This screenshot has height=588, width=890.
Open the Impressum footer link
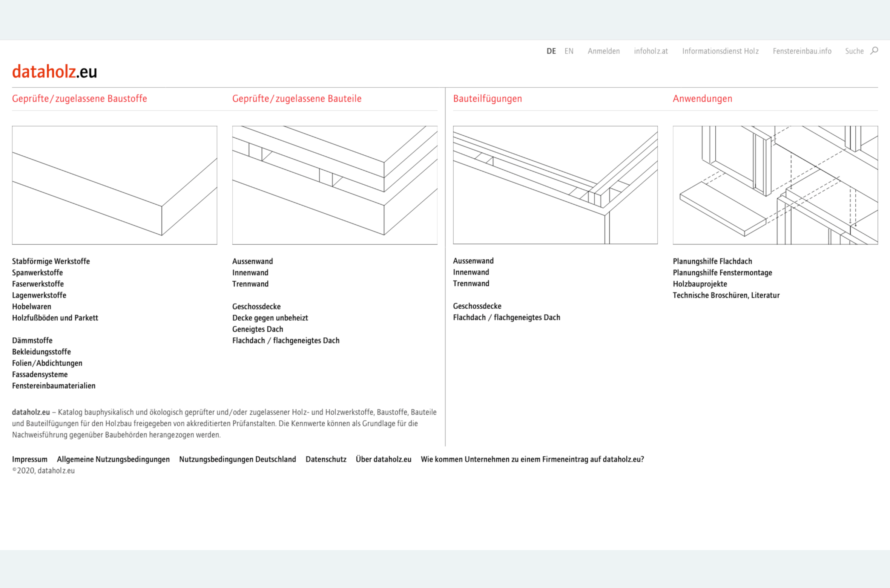pyautogui.click(x=30, y=459)
